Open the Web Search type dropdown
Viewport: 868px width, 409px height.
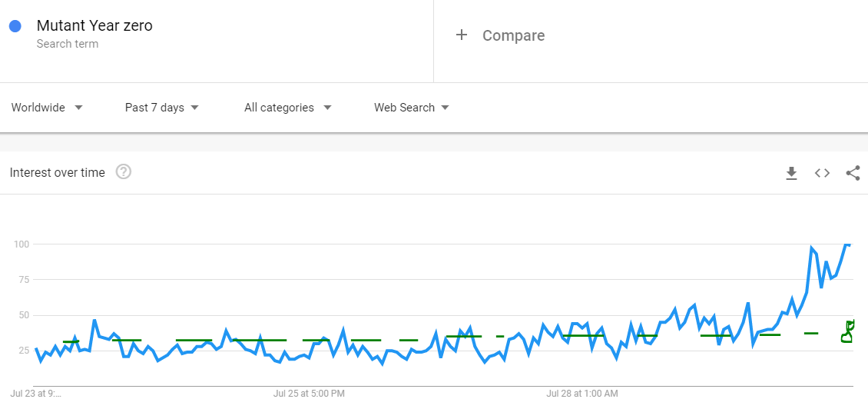tap(411, 108)
